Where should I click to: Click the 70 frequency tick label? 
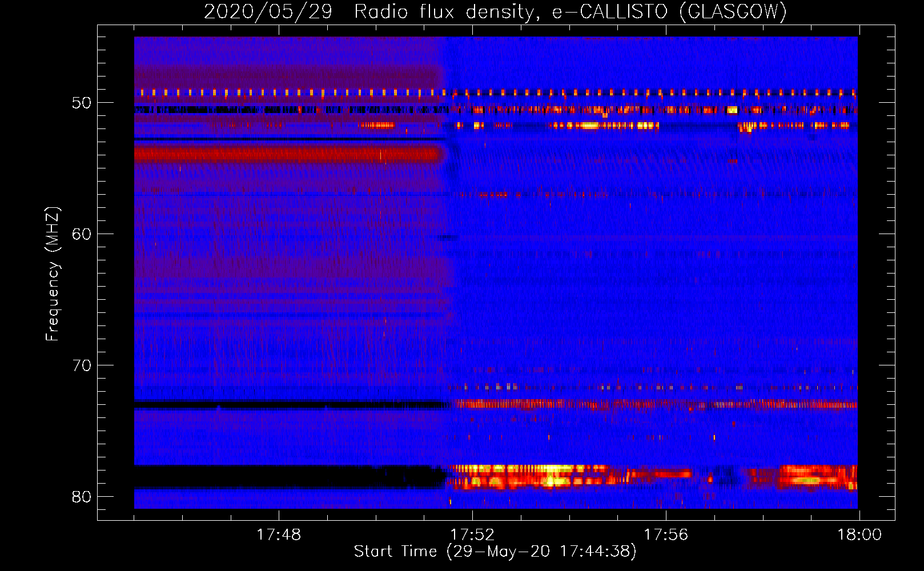click(82, 365)
